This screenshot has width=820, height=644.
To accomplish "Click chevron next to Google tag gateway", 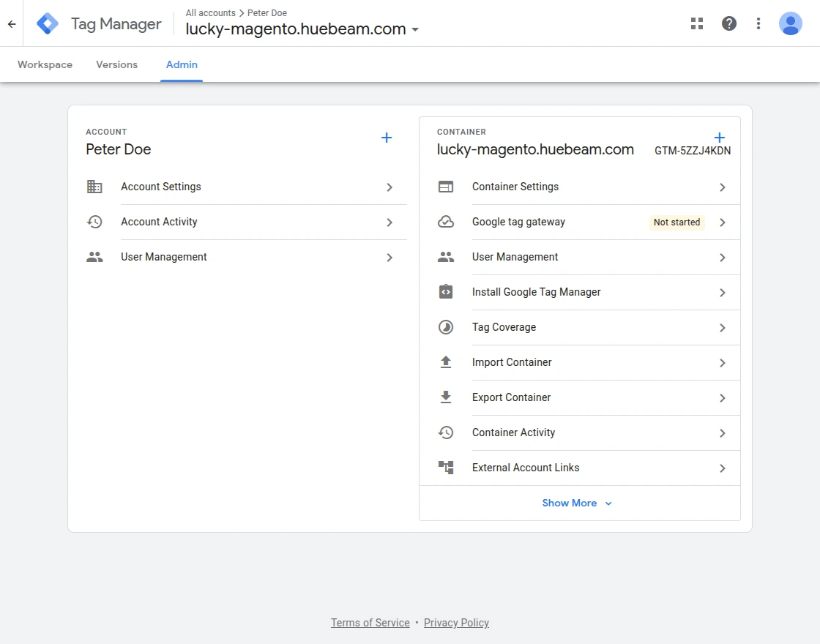I will [x=722, y=222].
